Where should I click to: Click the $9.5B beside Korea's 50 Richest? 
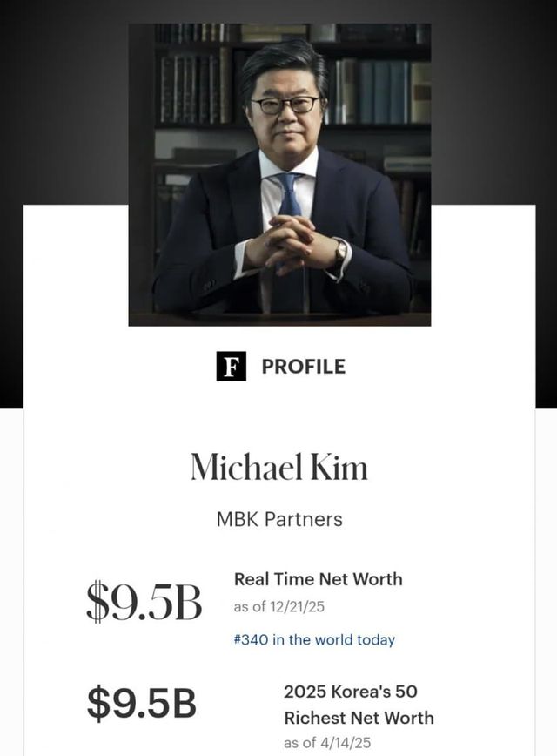(142, 704)
